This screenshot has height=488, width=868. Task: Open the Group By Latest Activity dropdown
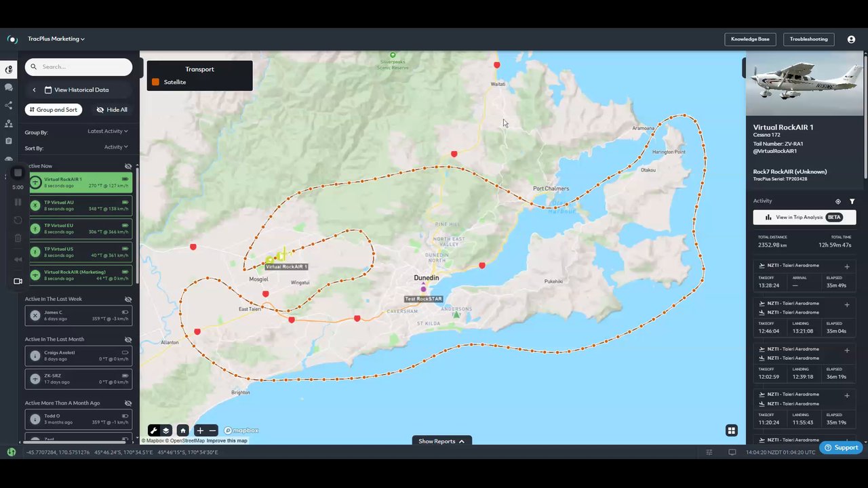pyautogui.click(x=108, y=131)
